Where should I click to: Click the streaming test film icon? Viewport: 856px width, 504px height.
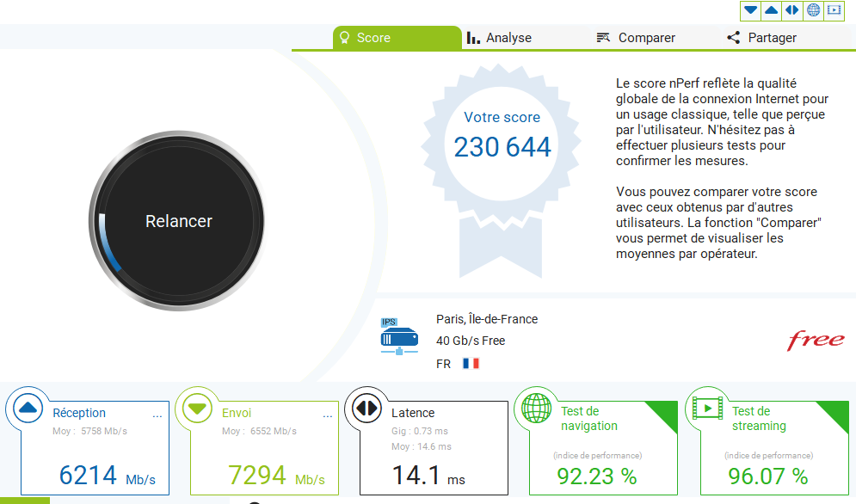click(x=707, y=408)
